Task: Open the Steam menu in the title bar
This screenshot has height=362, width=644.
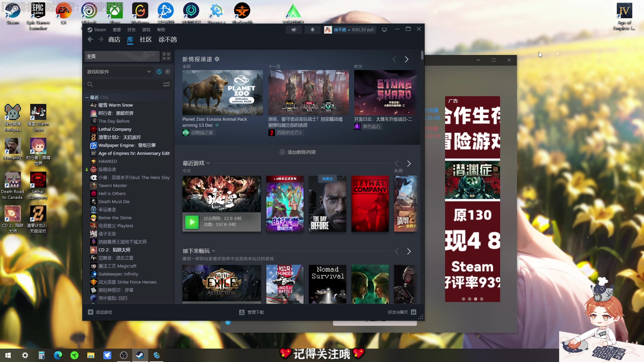Action: click(97, 30)
